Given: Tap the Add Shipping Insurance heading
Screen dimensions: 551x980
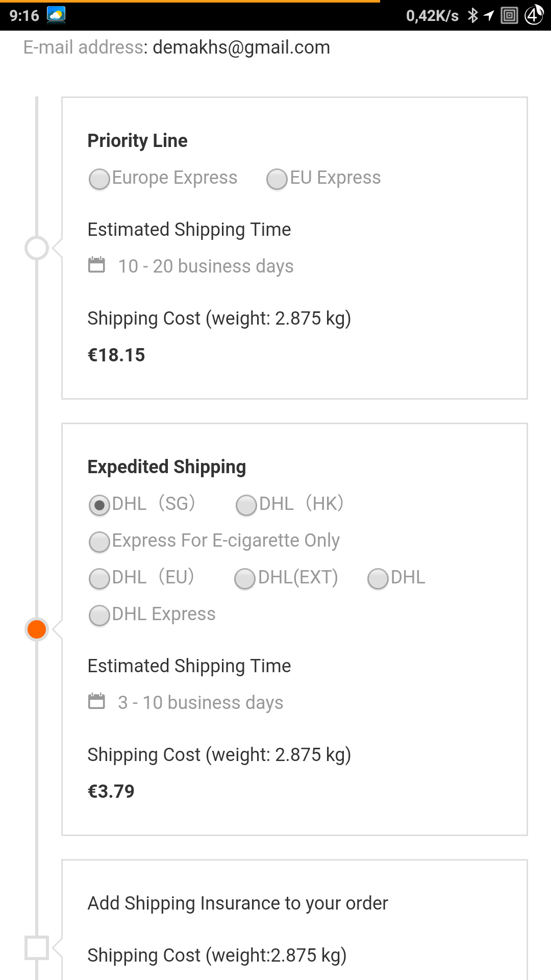Looking at the screenshot, I should (238, 903).
